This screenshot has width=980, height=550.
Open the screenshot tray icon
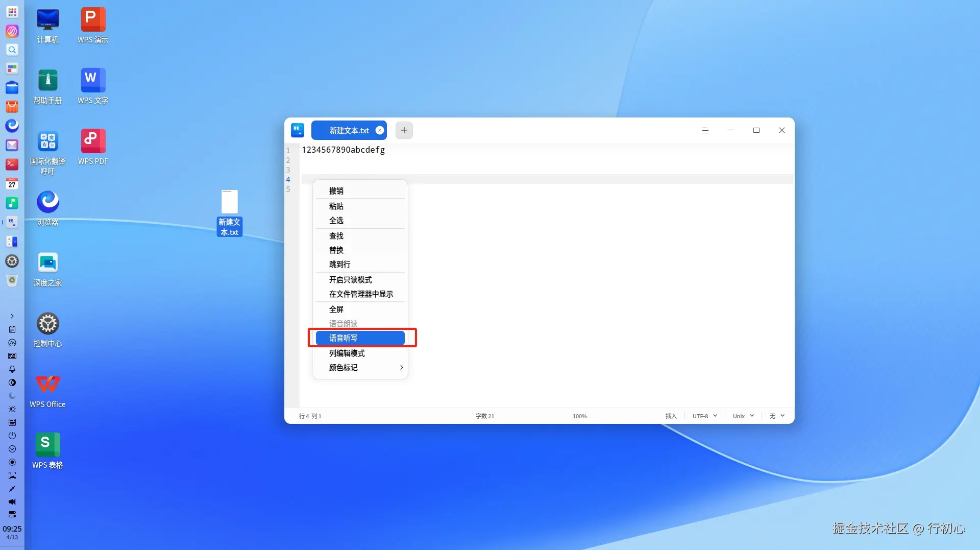12,475
